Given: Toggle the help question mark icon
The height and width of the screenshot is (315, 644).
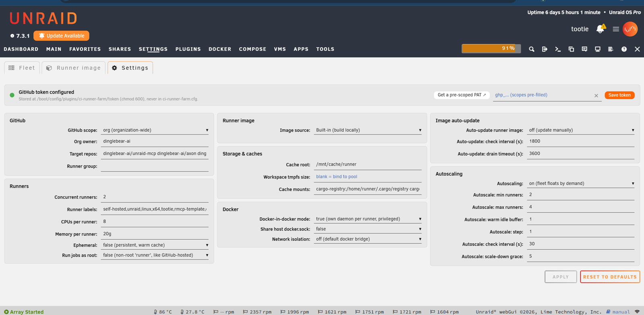Looking at the screenshot, I should click(x=624, y=49).
